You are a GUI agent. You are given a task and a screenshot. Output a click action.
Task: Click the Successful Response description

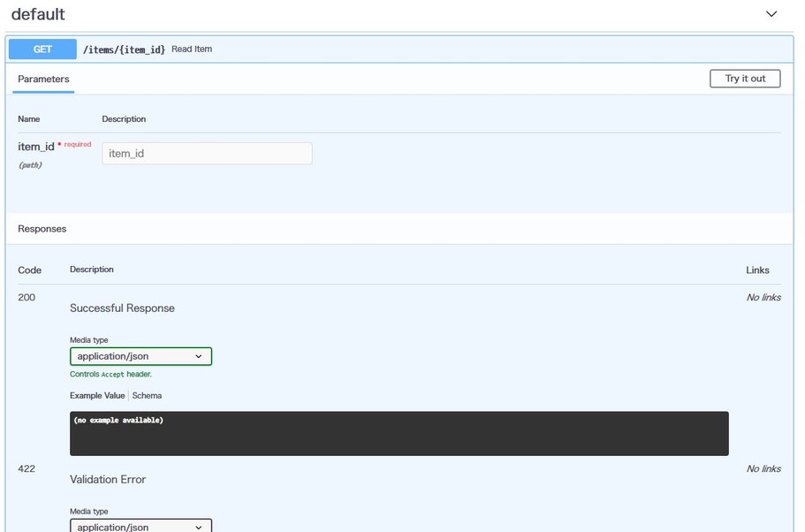(x=122, y=308)
